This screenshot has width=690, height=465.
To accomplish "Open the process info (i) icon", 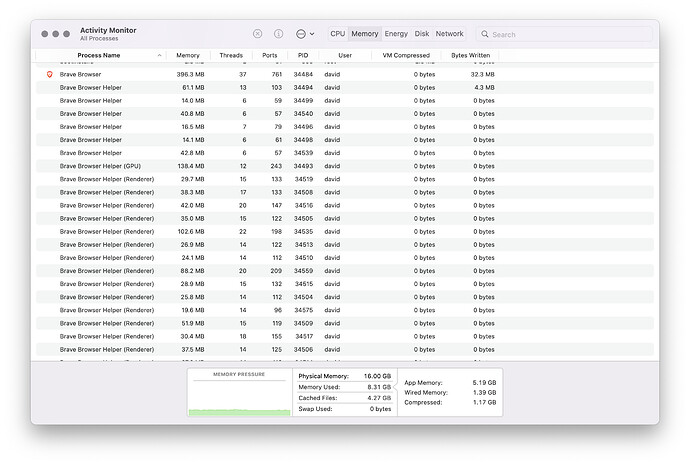I will (279, 34).
